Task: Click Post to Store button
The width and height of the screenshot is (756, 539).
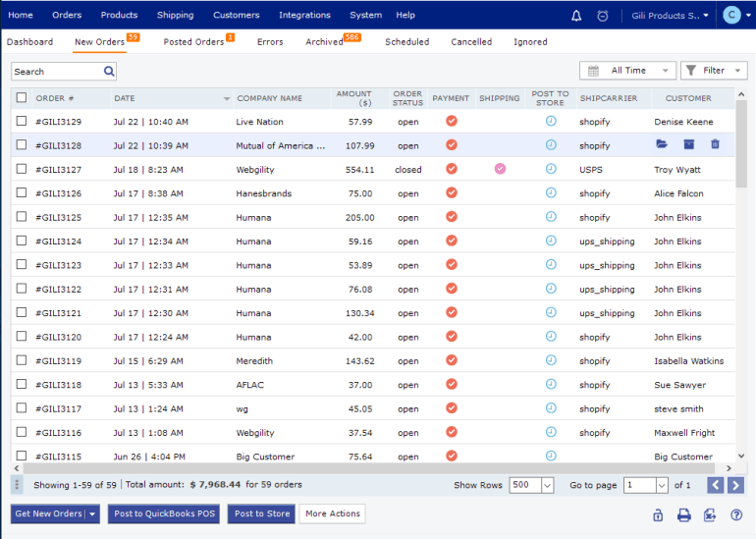Action: pyautogui.click(x=262, y=513)
